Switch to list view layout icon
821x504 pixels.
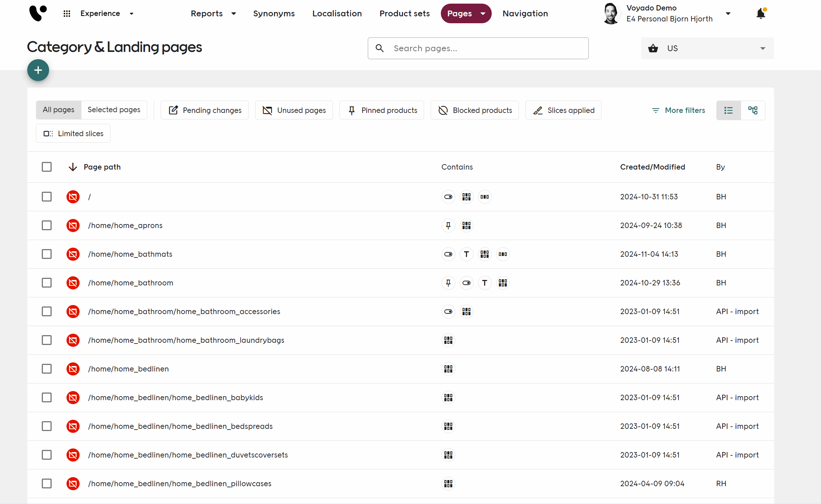(728, 110)
